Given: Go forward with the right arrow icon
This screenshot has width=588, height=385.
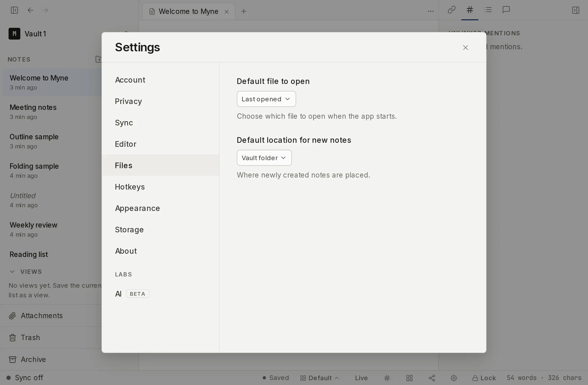Looking at the screenshot, I should click(x=45, y=10).
